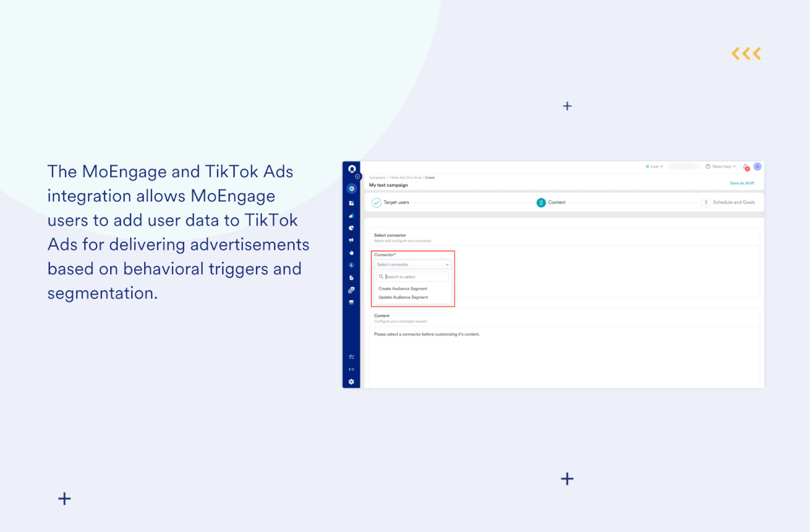Go to the Content step
The width and height of the screenshot is (810, 532).
(551, 203)
